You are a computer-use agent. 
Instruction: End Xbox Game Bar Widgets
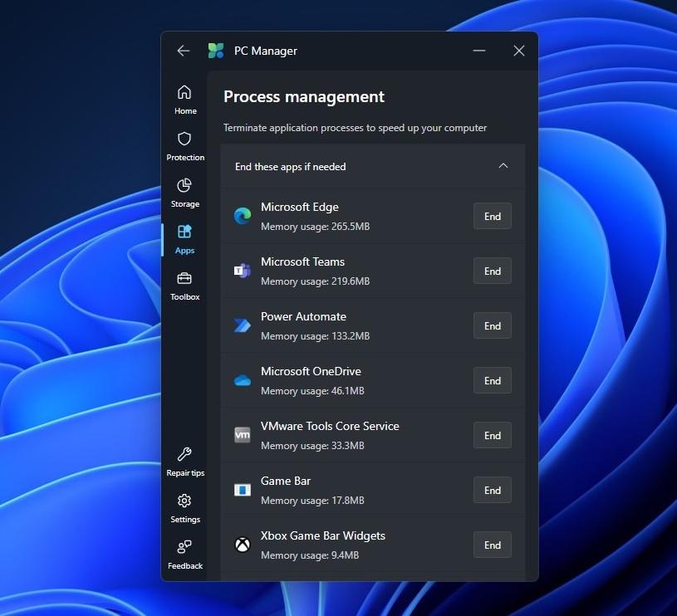point(493,545)
